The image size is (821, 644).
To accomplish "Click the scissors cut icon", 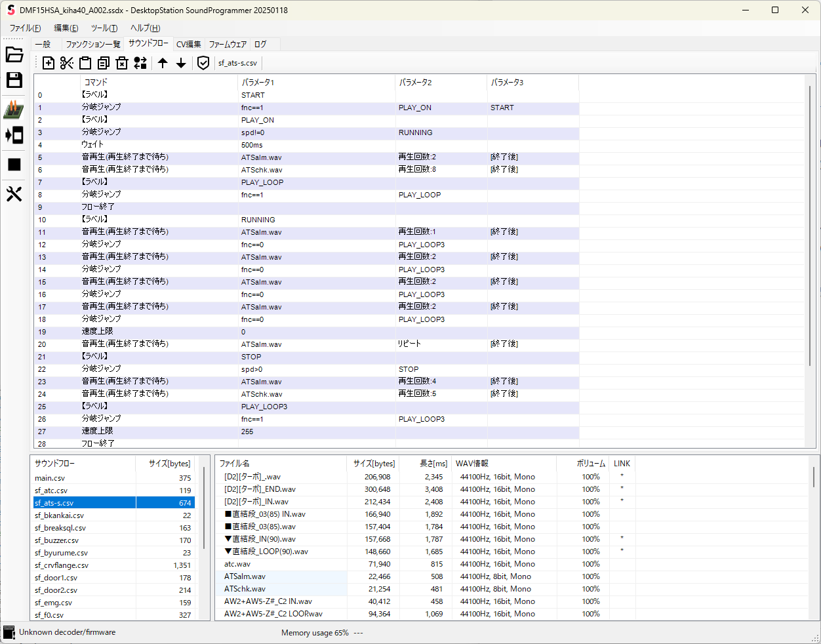I will click(66, 63).
